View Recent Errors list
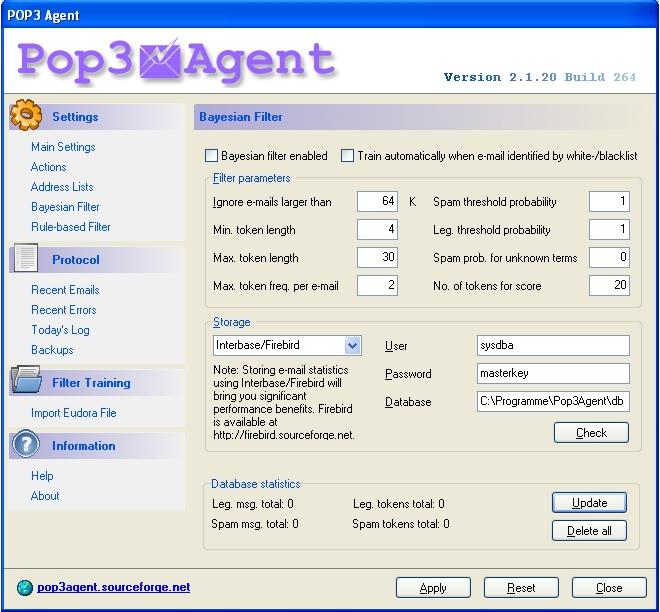 tap(64, 310)
